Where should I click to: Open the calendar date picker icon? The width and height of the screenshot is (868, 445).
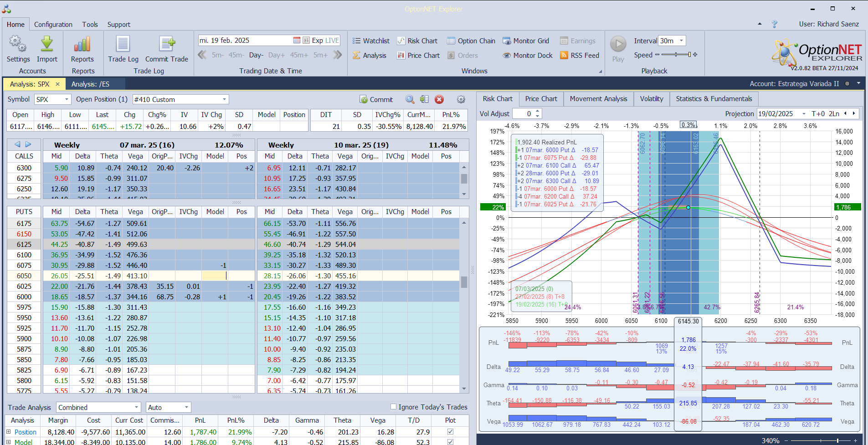pos(297,41)
